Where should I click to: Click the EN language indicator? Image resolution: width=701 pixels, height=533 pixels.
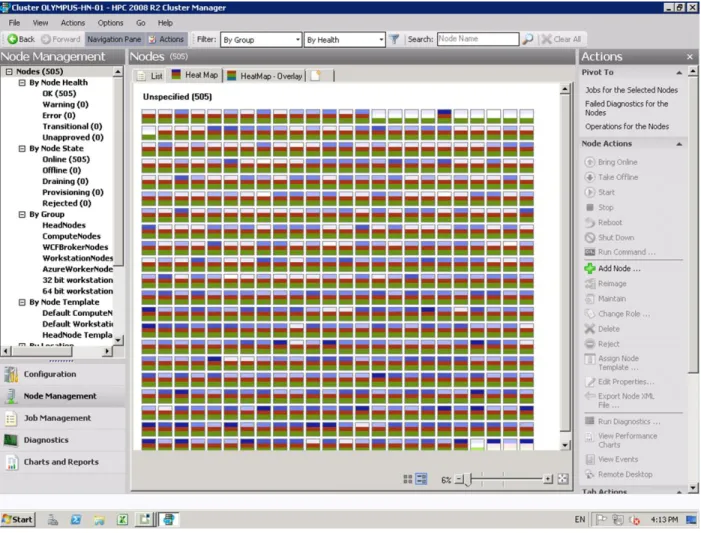(x=579, y=519)
